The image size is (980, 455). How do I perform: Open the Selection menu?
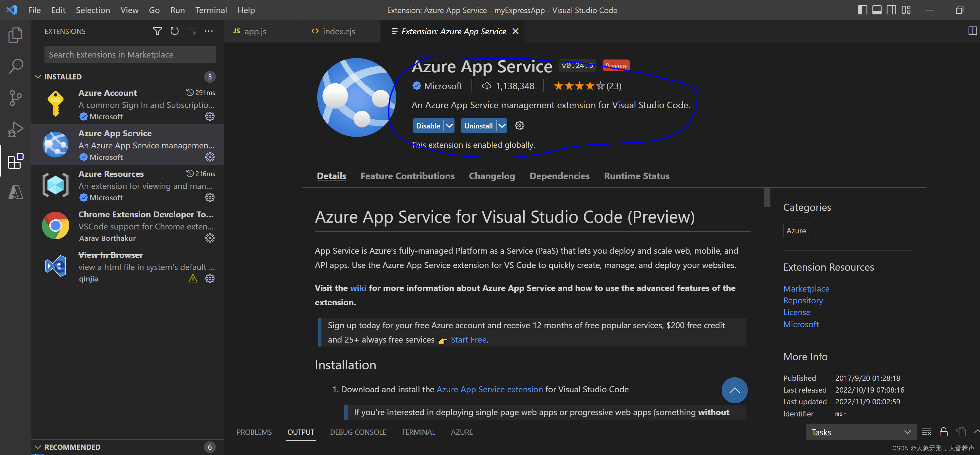[x=93, y=10]
